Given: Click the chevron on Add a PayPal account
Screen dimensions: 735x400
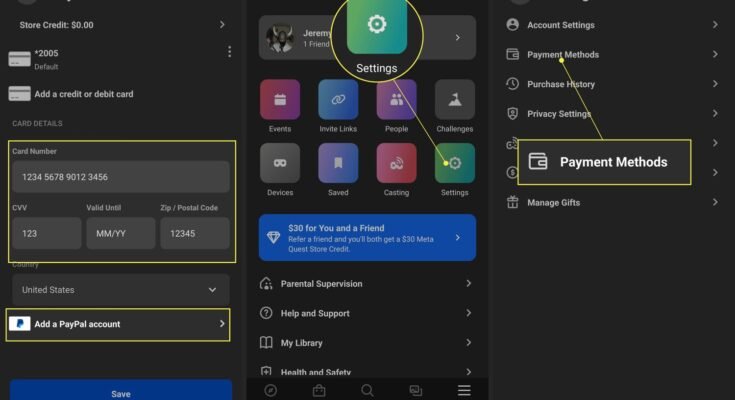Looking at the screenshot, I should pyautogui.click(x=222, y=324).
